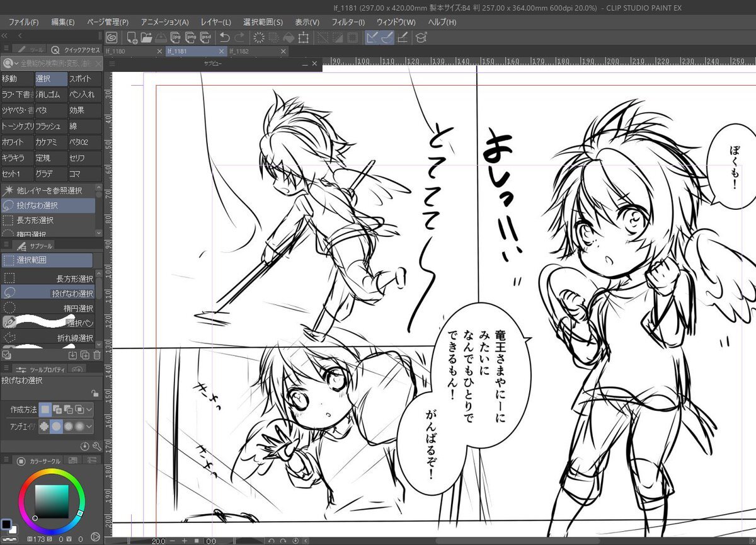Screen dimensions: 756x545
Task: Select the フラッシュ tool button
Action: 51,126
